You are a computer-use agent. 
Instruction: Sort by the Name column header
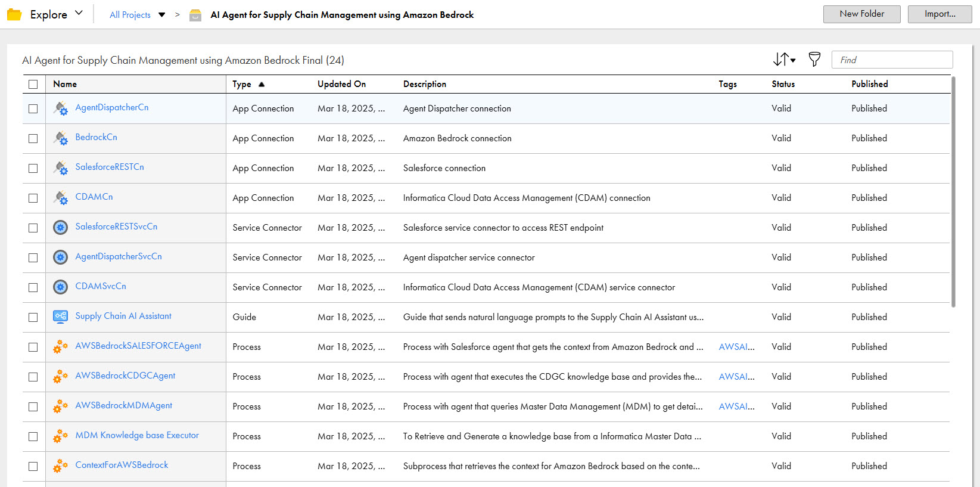tap(65, 84)
